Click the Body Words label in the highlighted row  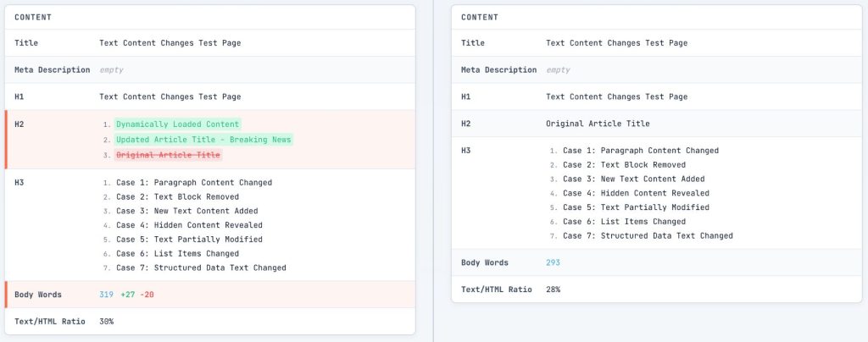(x=37, y=295)
